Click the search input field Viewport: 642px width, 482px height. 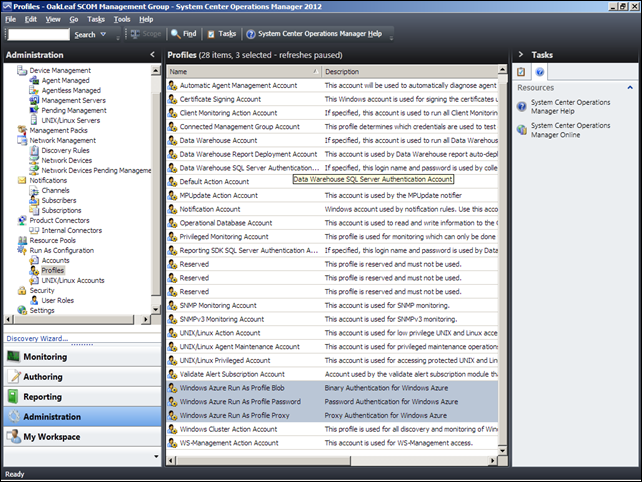tap(39, 34)
